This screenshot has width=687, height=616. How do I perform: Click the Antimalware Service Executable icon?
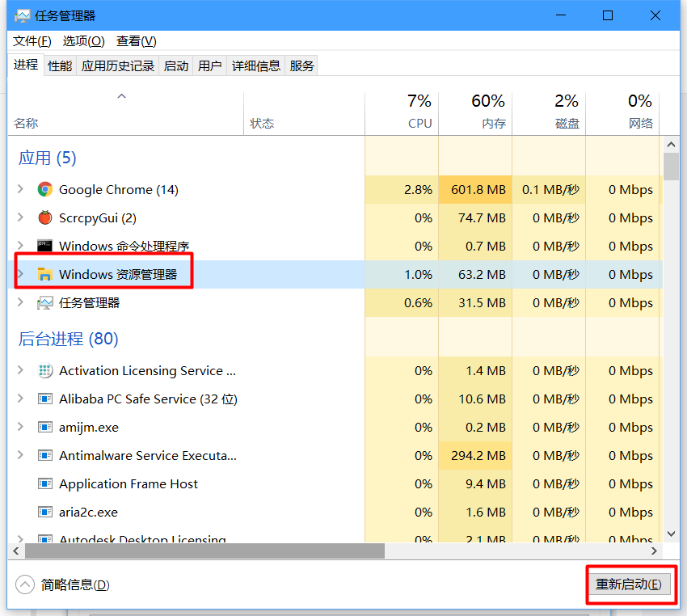point(45,455)
